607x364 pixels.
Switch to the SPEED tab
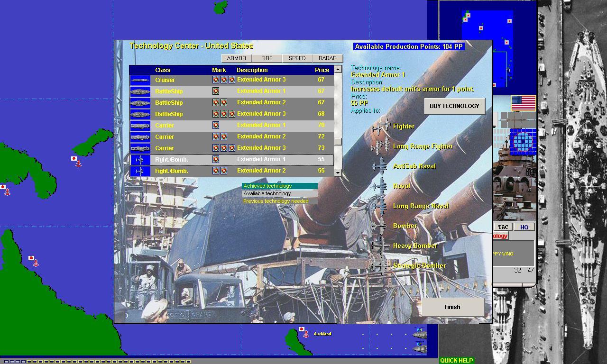(297, 58)
